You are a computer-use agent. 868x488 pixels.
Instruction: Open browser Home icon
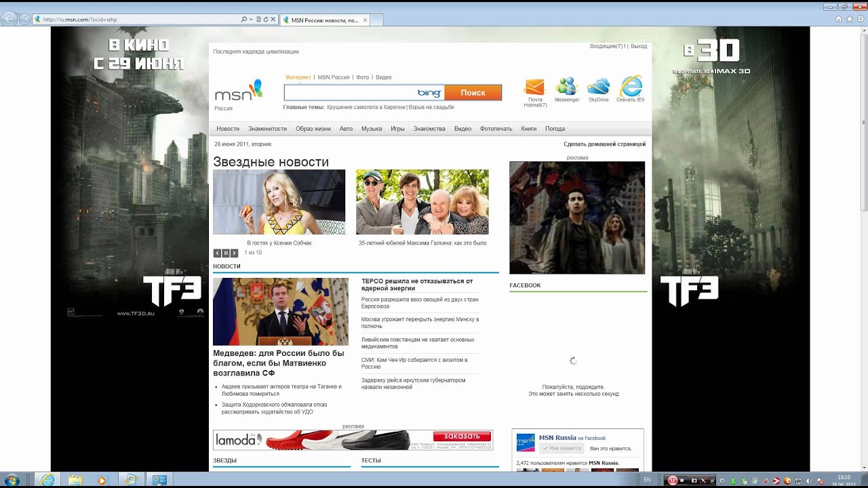click(839, 19)
